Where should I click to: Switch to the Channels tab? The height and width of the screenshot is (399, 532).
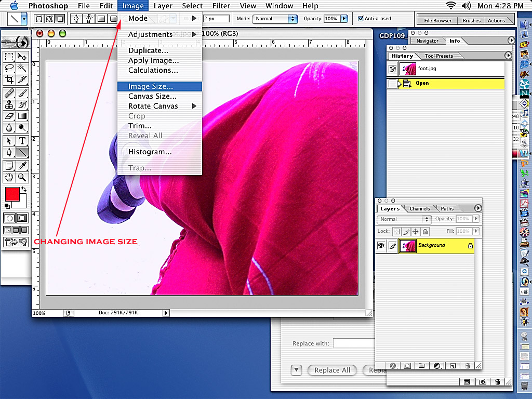419,209
